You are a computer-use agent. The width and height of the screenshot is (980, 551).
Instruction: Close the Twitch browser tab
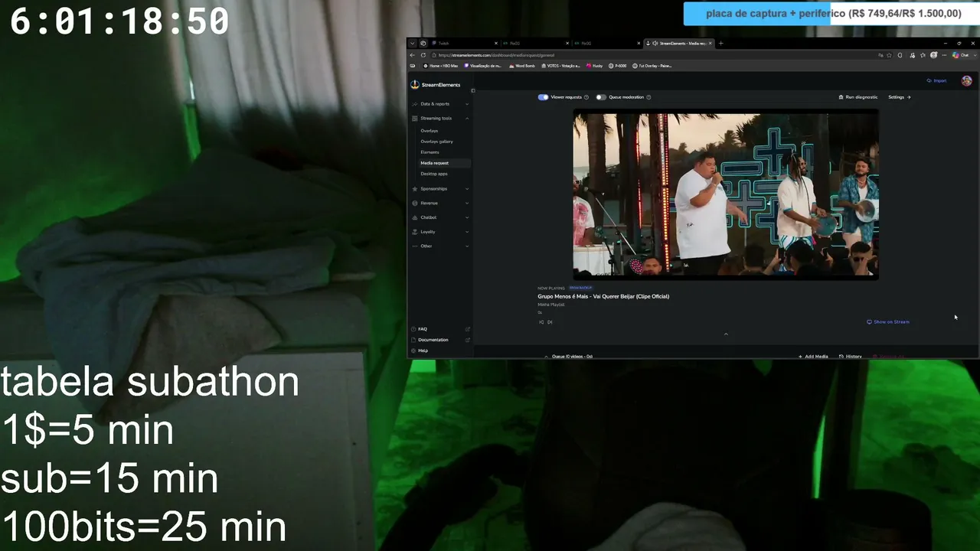tap(495, 44)
